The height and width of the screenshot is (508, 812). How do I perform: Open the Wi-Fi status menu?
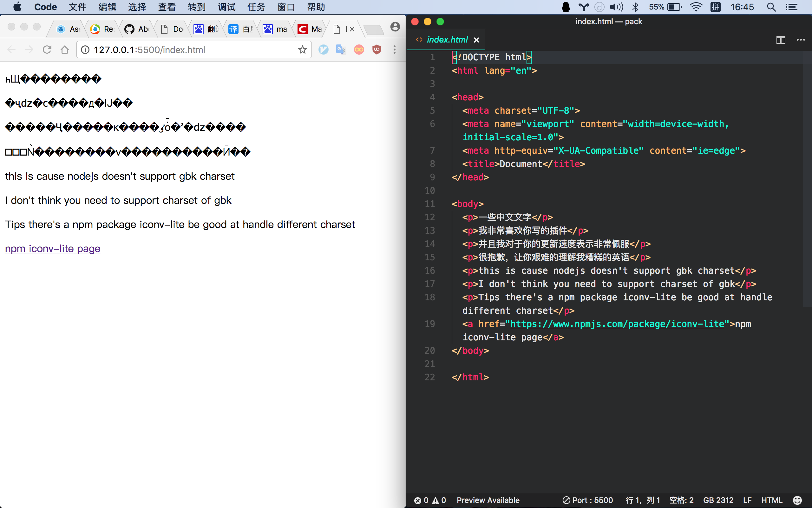(x=696, y=7)
